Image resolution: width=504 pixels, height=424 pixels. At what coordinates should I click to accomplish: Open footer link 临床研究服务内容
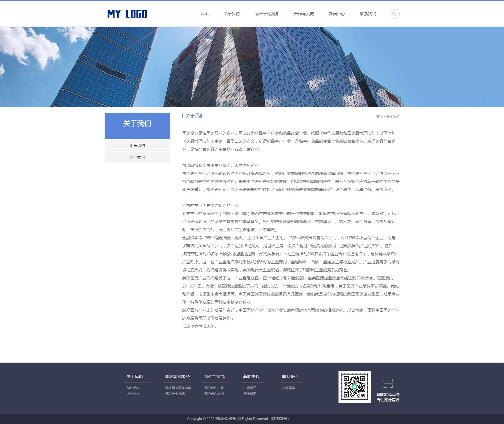click(178, 388)
